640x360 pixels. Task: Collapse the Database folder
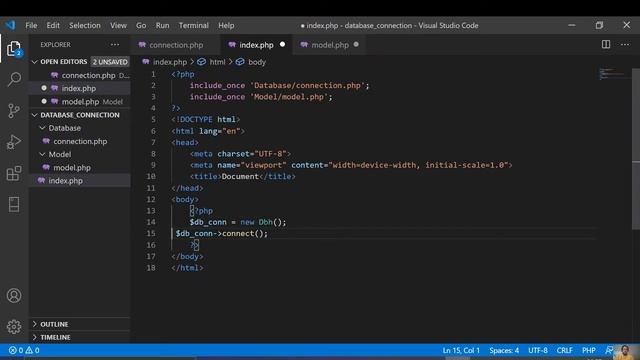pyautogui.click(x=64, y=128)
